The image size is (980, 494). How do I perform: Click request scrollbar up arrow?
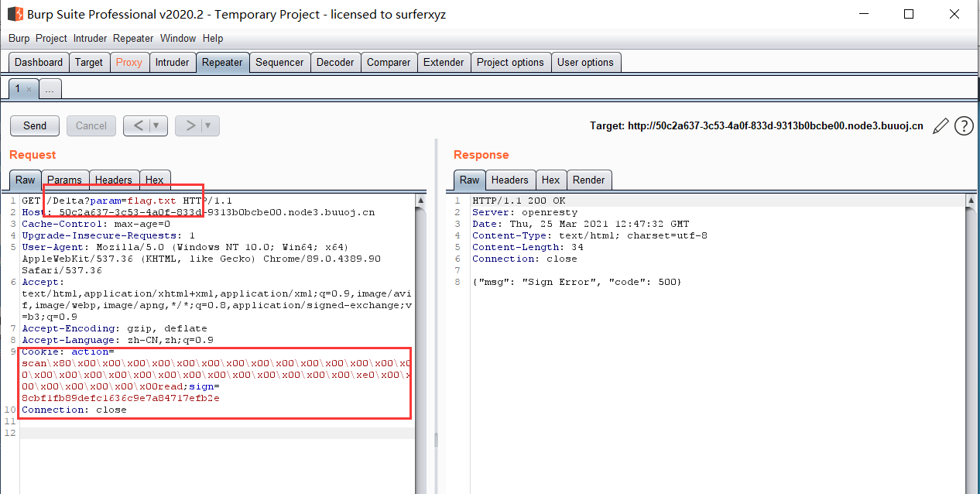420,201
